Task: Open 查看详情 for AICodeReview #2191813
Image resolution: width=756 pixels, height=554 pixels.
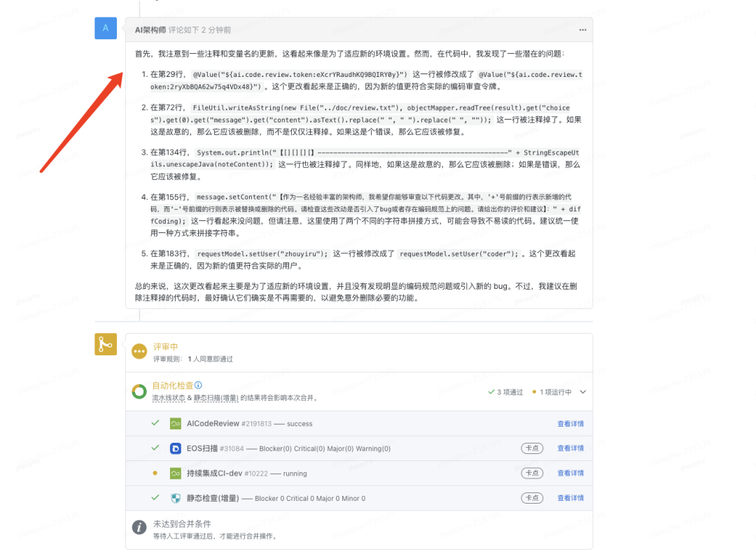Action: pyautogui.click(x=570, y=423)
